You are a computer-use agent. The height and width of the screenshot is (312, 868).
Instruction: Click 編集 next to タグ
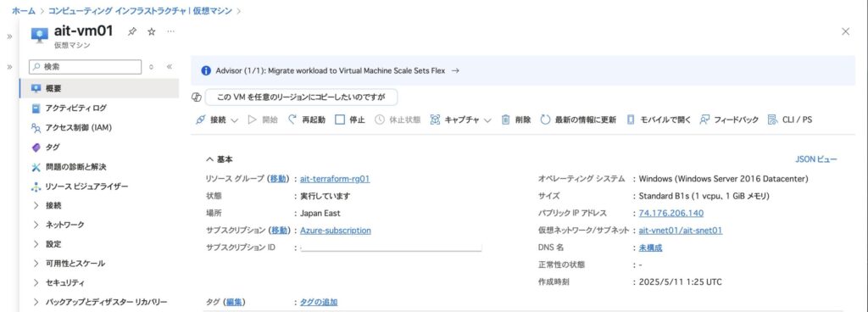(x=235, y=302)
